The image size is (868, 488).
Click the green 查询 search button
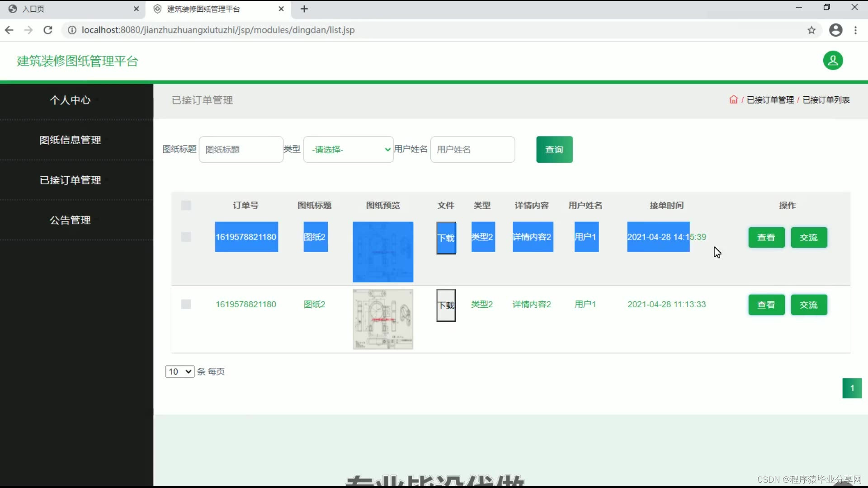pyautogui.click(x=554, y=150)
